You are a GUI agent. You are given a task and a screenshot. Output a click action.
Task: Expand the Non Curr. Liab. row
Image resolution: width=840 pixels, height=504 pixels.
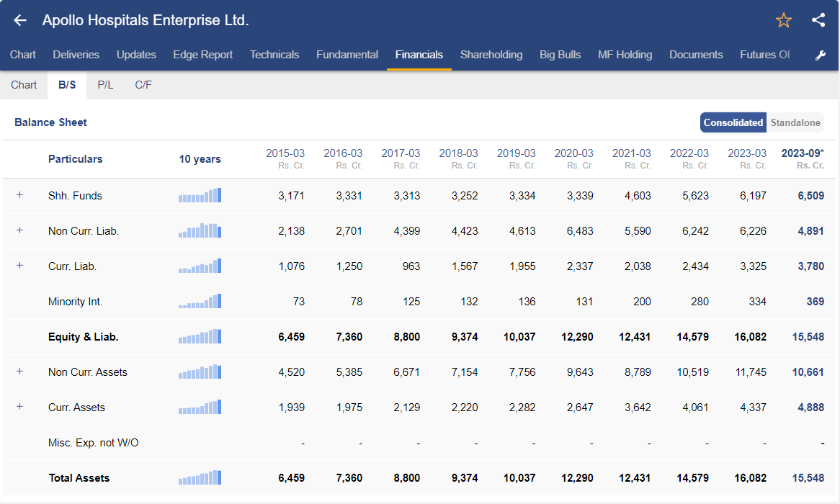(20, 230)
